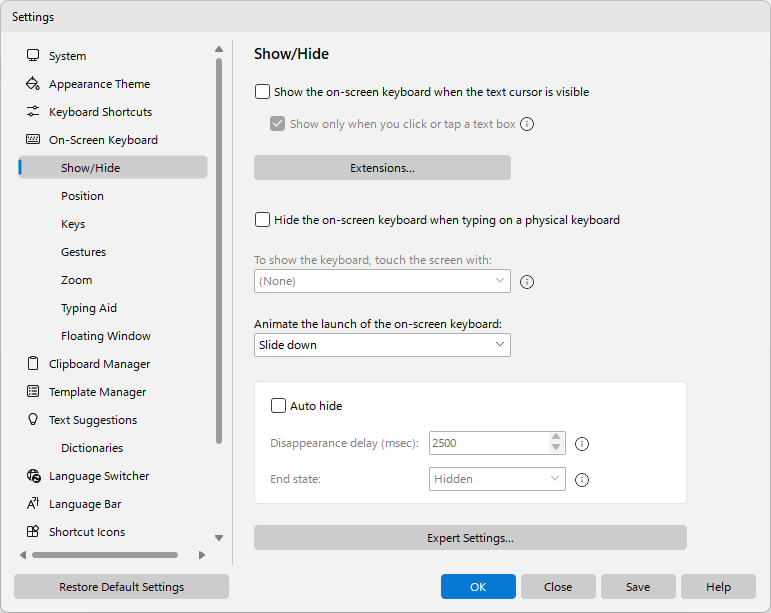Viewport: 771px width, 613px height.
Task: Click the sidebar vertical scrollbar thumb
Action: (x=219, y=251)
